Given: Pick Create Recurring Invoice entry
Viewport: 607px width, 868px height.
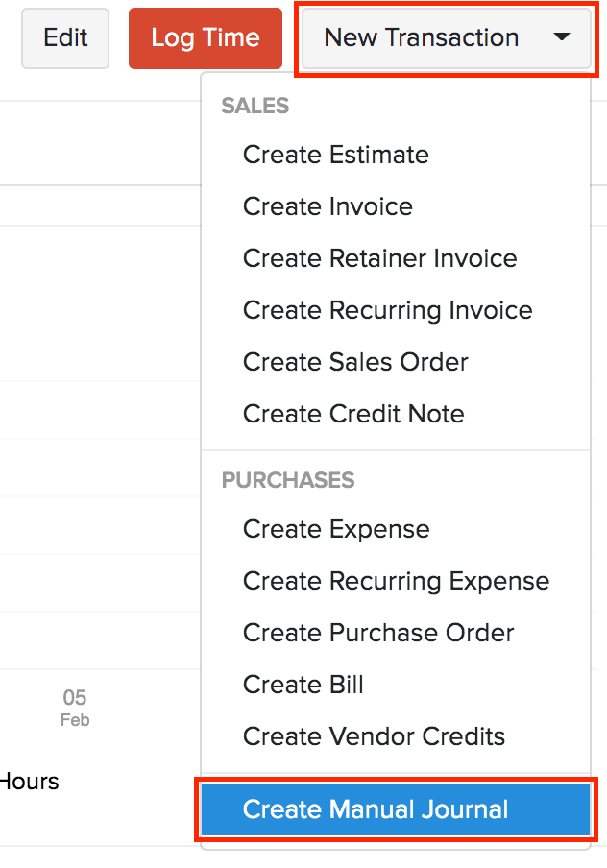Looking at the screenshot, I should 387,310.
